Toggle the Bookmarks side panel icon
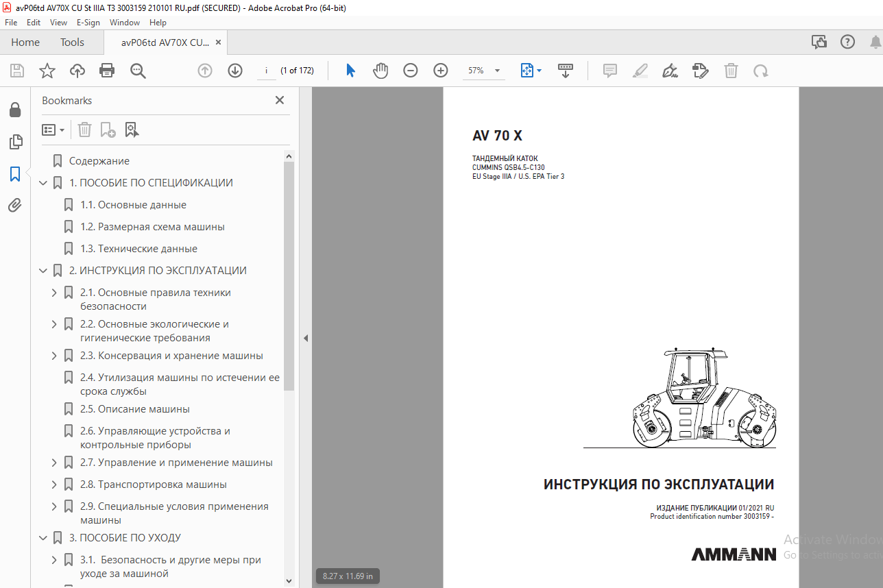Image resolution: width=883 pixels, height=588 pixels. click(x=15, y=174)
